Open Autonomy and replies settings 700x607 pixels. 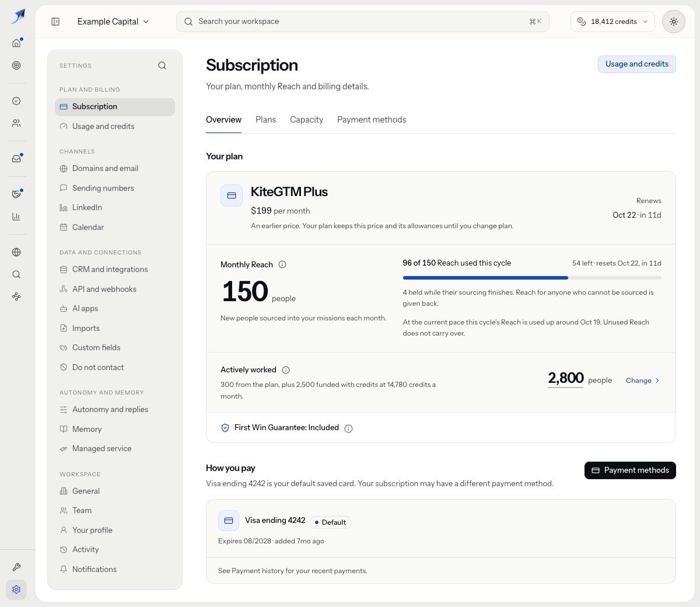tap(115, 410)
